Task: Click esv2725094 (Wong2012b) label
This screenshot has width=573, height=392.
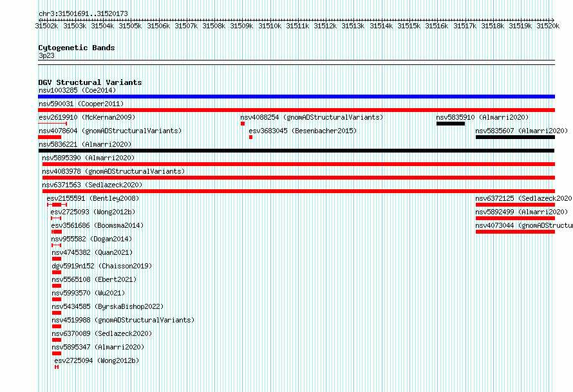Action: click(97, 360)
